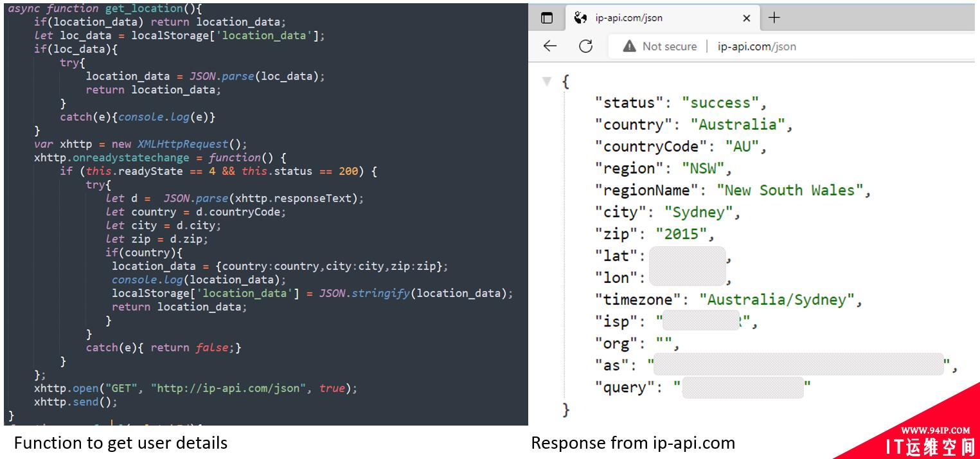
Task: Click the "let country = d.countryCode;" line
Action: [x=196, y=212]
